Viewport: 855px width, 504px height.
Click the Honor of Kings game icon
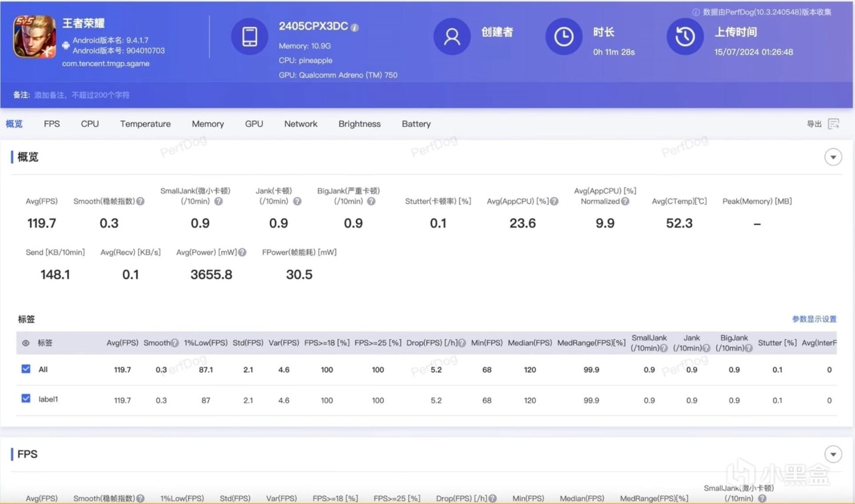[x=35, y=37]
